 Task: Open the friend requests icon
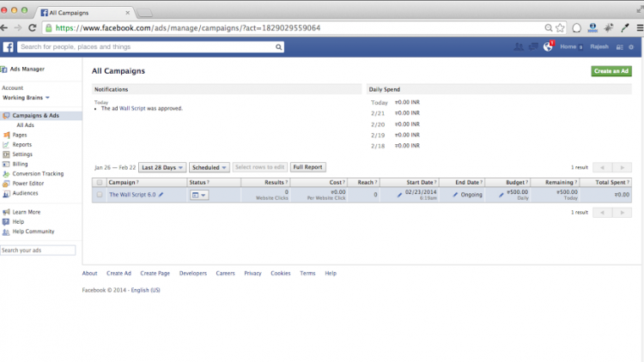point(519,47)
